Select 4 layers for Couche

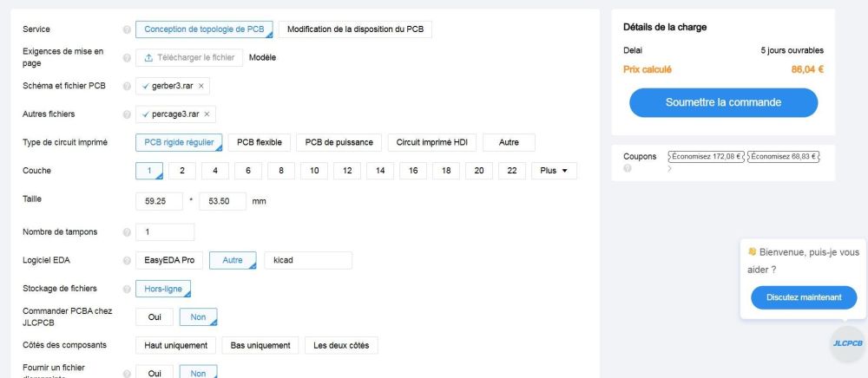[x=215, y=171]
